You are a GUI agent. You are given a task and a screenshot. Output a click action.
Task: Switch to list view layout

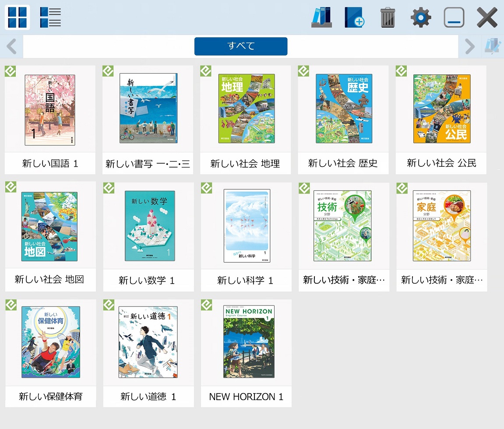tap(50, 18)
